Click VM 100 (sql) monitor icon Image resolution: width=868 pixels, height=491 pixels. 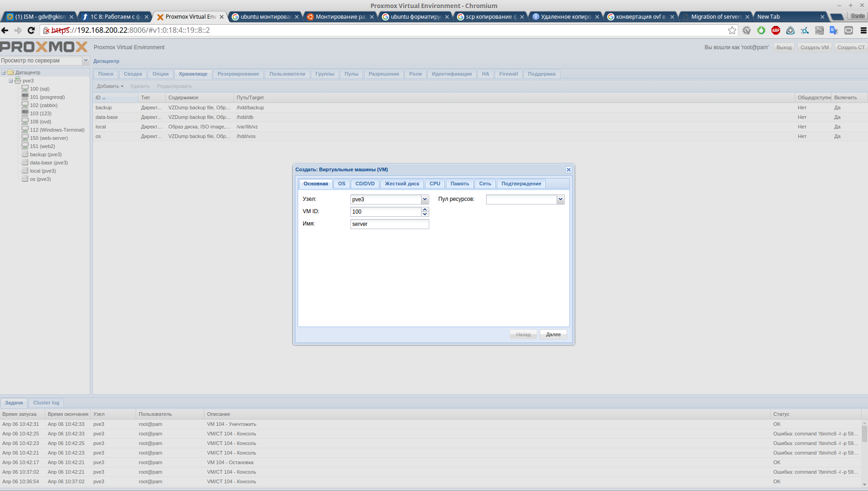tap(25, 88)
